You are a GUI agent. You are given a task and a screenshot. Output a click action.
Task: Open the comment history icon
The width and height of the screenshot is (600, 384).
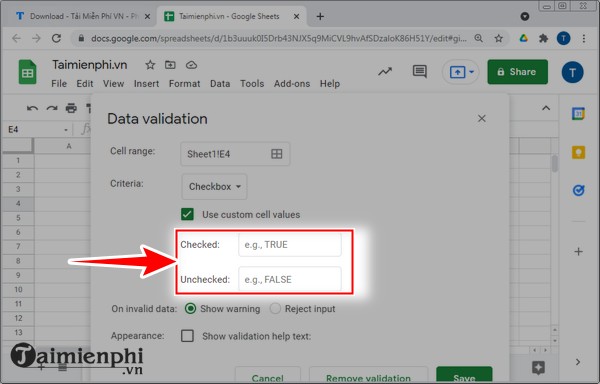point(420,72)
